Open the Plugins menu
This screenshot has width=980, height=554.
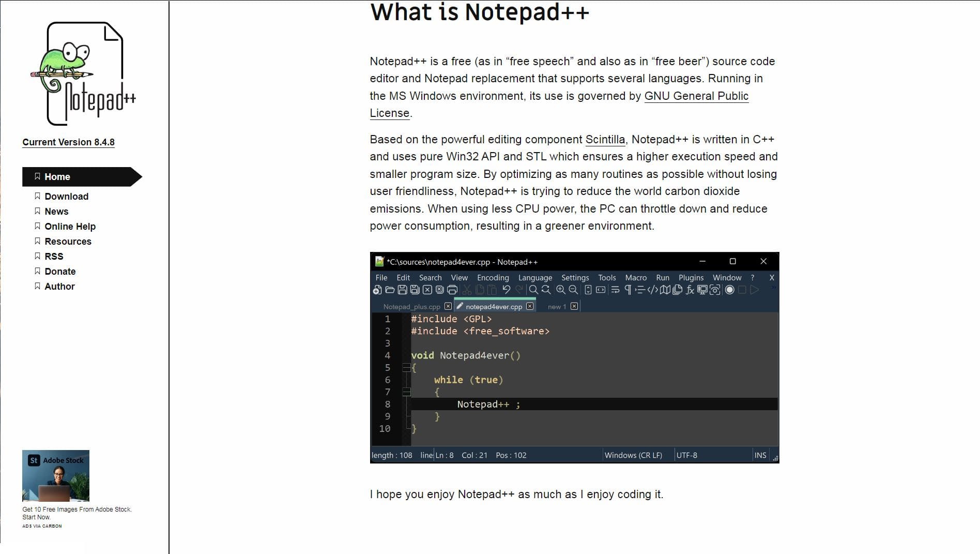(x=691, y=278)
